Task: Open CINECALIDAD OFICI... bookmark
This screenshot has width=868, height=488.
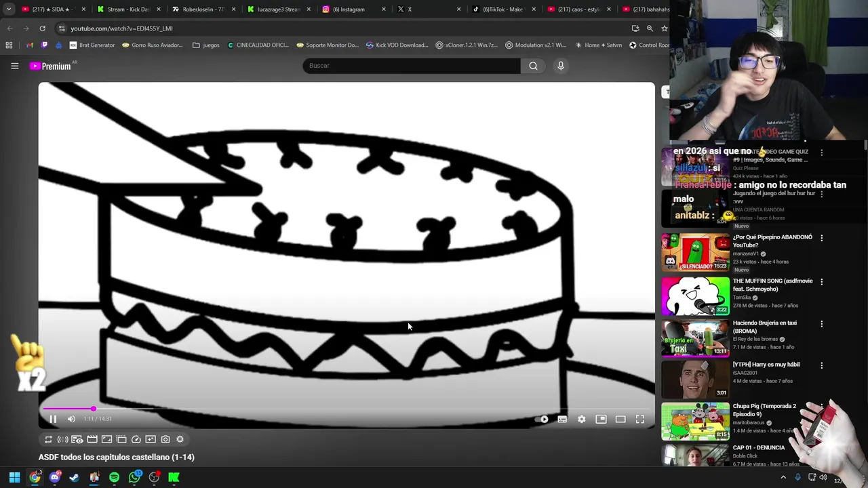Action: pyautogui.click(x=258, y=45)
